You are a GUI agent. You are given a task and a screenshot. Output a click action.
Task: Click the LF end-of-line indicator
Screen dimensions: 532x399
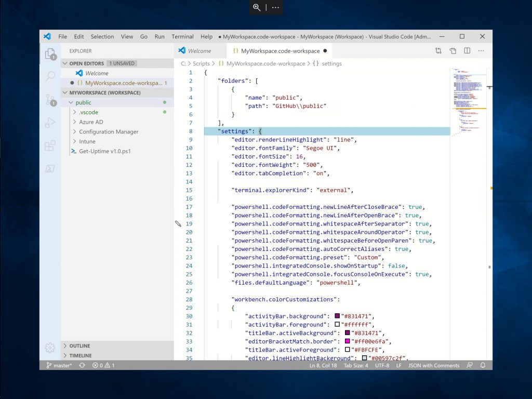pyautogui.click(x=398, y=365)
